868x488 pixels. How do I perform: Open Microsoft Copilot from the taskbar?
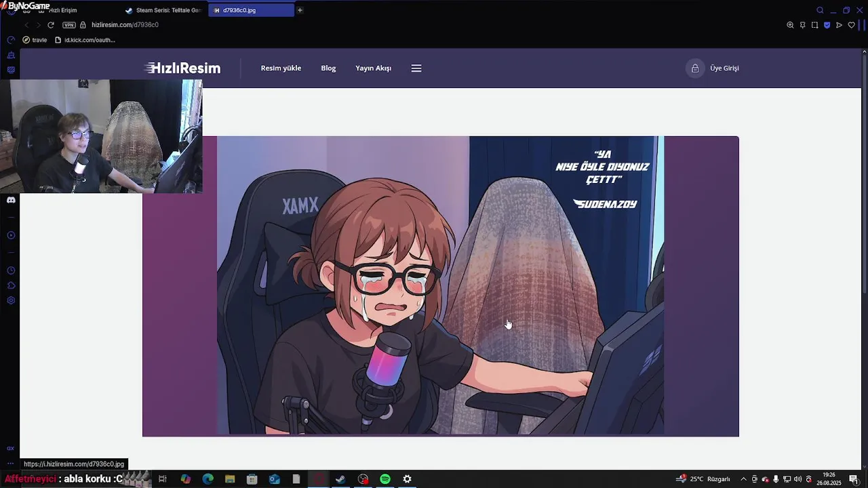(186, 479)
